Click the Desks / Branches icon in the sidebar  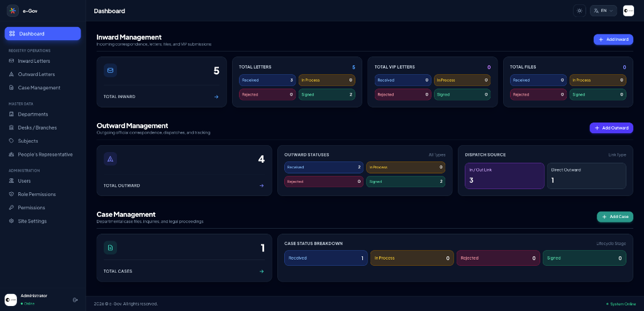coord(11,128)
